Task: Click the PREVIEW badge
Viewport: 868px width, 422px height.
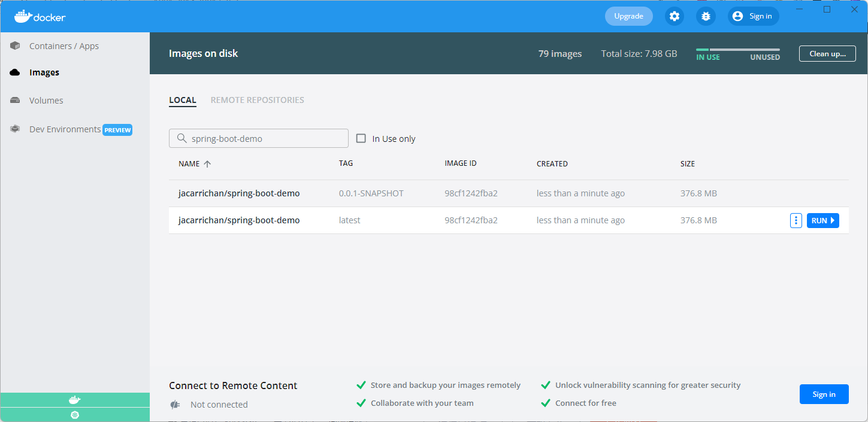Action: [117, 130]
